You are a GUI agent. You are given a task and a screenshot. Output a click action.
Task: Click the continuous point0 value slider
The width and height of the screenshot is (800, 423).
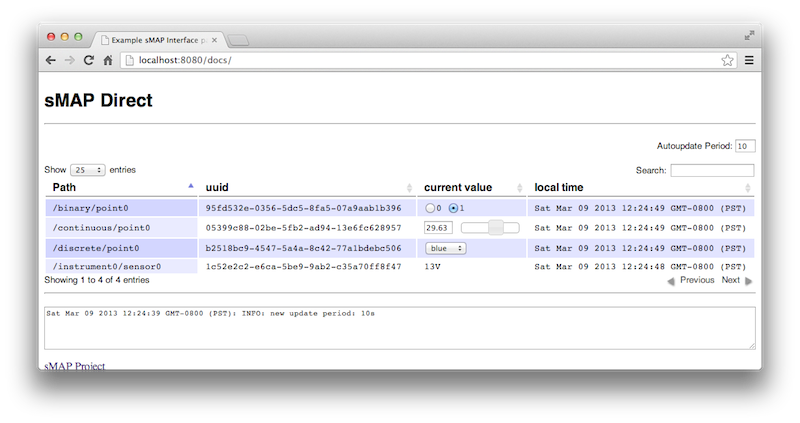(490, 228)
